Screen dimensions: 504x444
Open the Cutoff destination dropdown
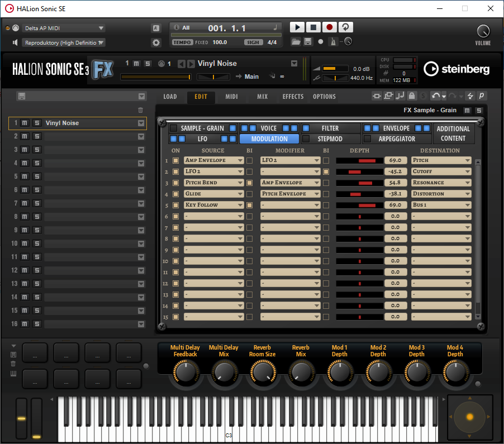tap(441, 171)
